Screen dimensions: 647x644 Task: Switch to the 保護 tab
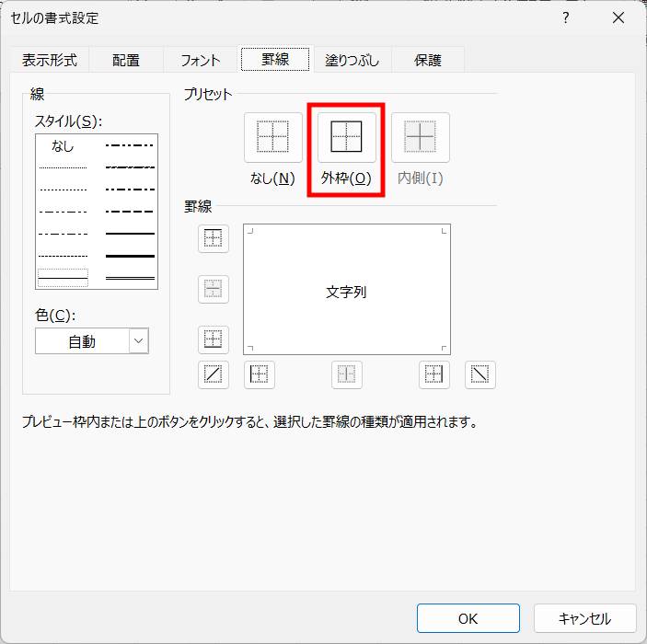[x=428, y=60]
